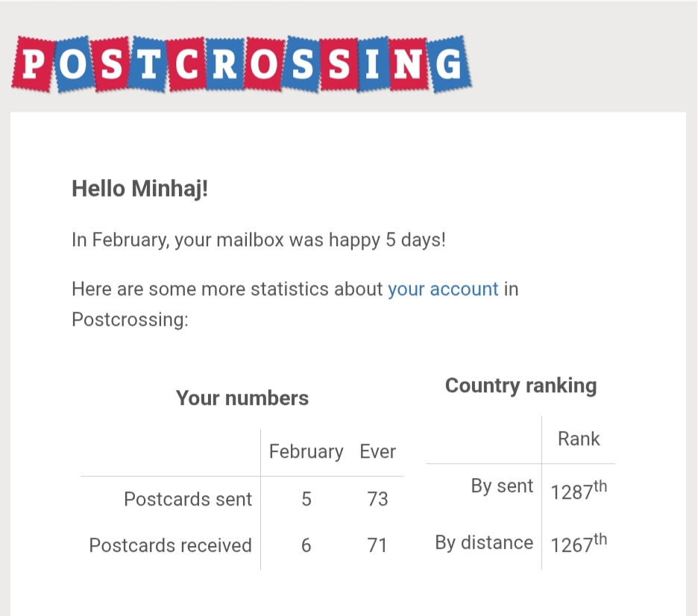Click the 1267th rank value
The height and width of the screenshot is (616, 698).
579,543
